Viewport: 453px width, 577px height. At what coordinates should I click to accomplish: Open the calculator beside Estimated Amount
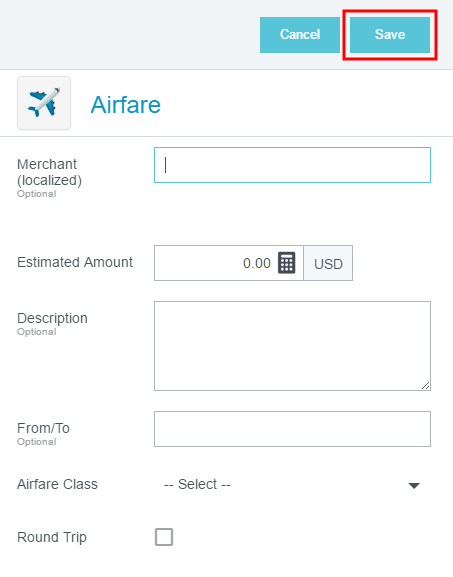pyautogui.click(x=286, y=263)
